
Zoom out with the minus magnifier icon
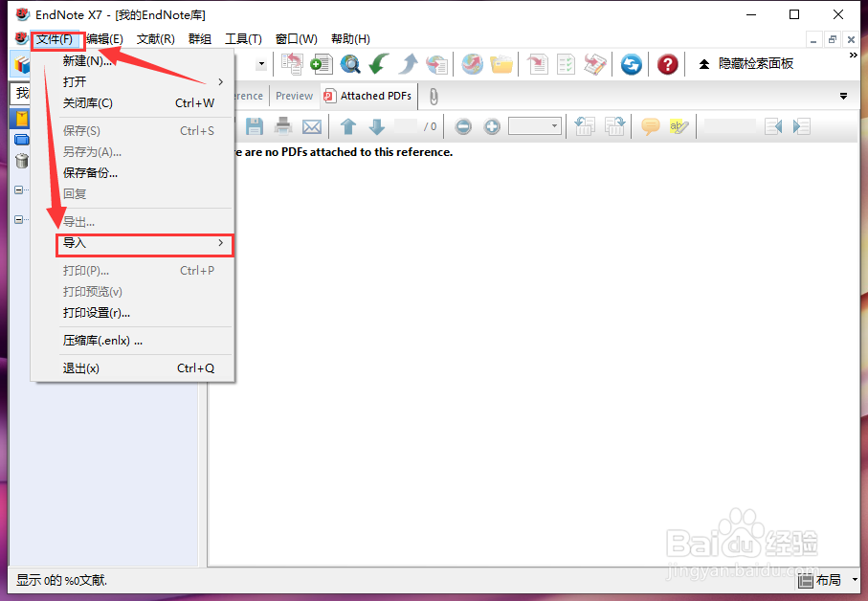[x=463, y=126]
